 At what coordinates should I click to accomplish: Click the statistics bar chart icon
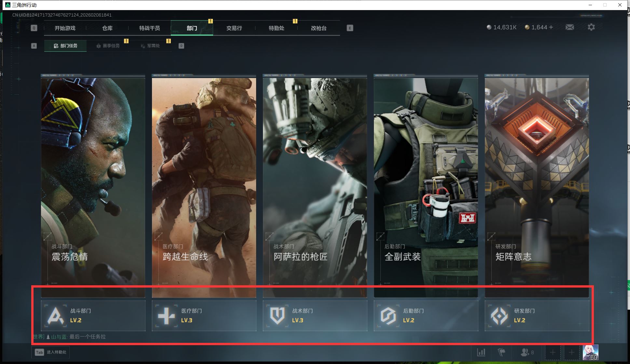tap(481, 352)
